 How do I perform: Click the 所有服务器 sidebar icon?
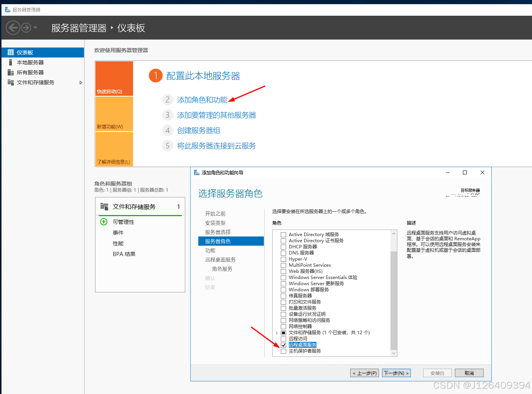pos(11,72)
